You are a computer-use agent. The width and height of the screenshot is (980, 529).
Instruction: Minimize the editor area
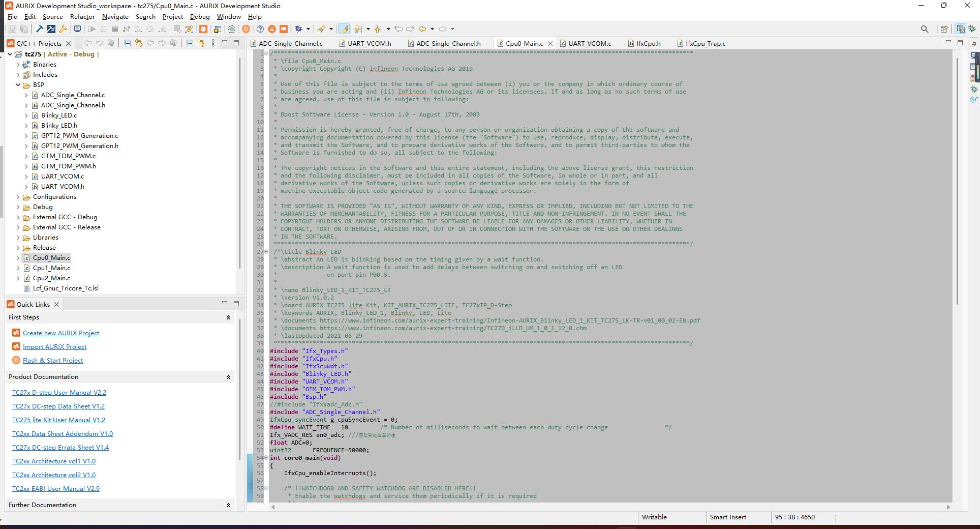948,42
